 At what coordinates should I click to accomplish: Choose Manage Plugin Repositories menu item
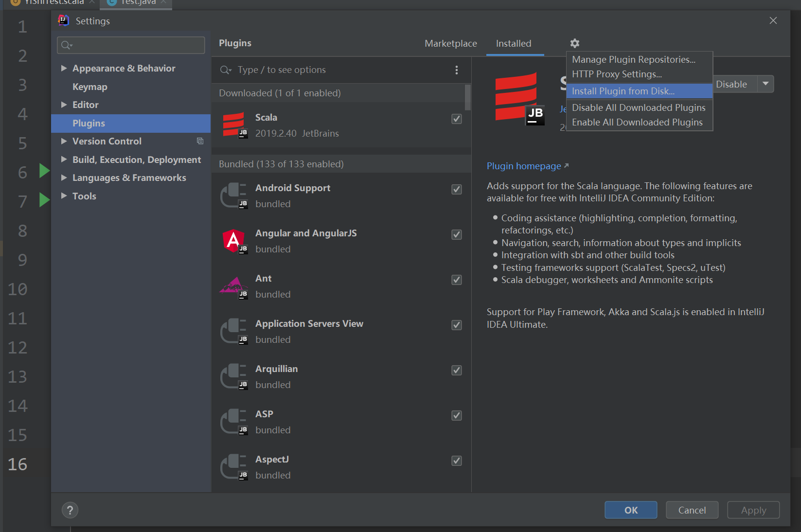coord(640,59)
